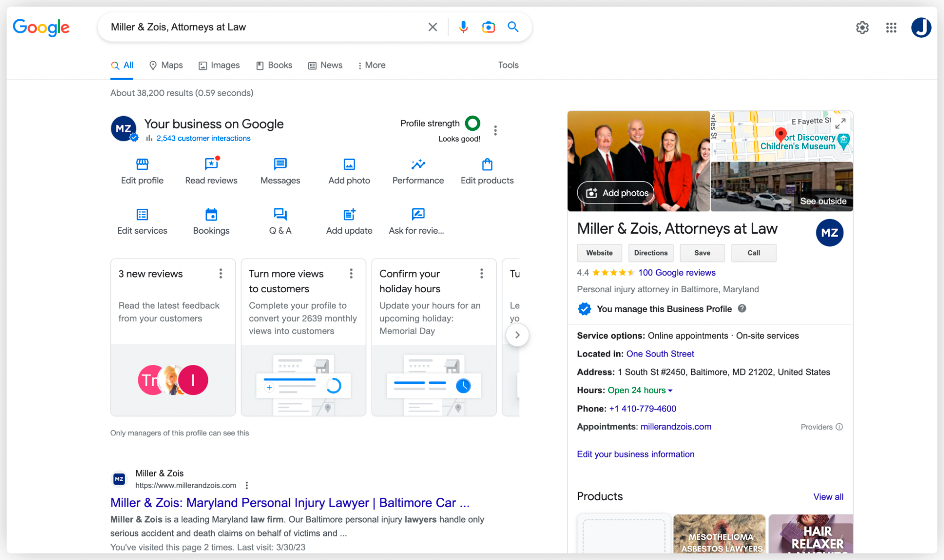The image size is (944, 560).
Task: Click the Edit profile storefront icon
Action: pyautogui.click(x=142, y=164)
